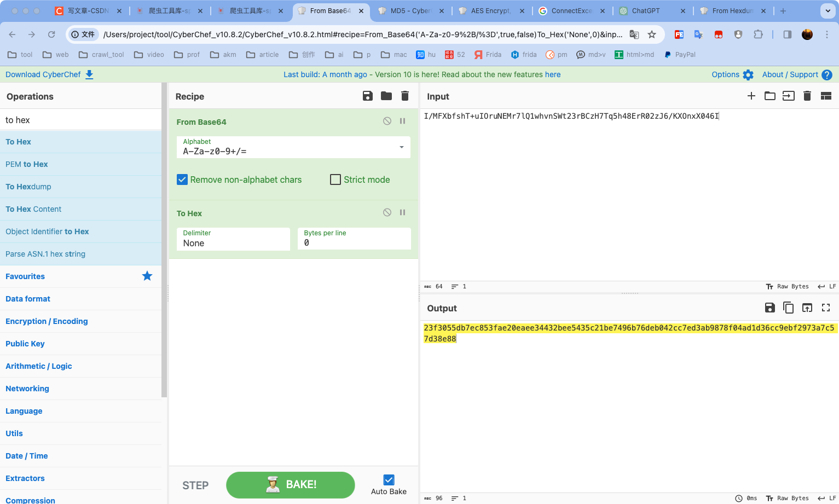Clear the recipe with the trash icon
Screen dimensions: 839x504
(x=405, y=96)
